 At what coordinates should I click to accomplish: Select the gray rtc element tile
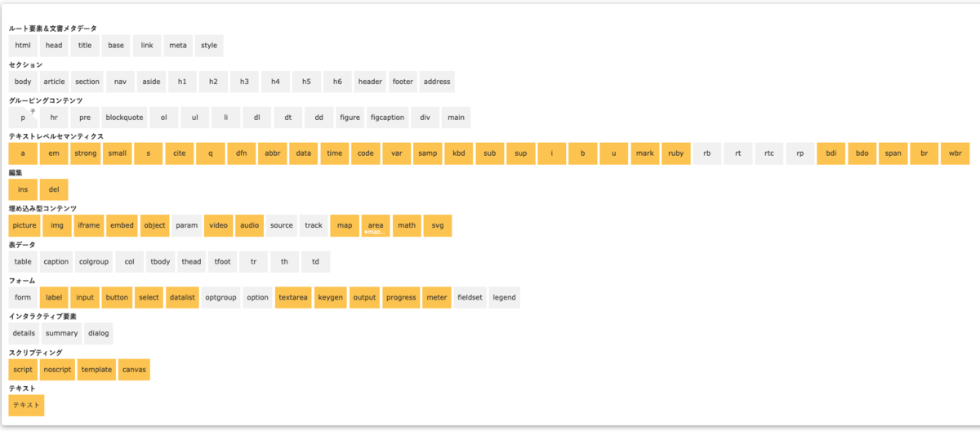(769, 153)
